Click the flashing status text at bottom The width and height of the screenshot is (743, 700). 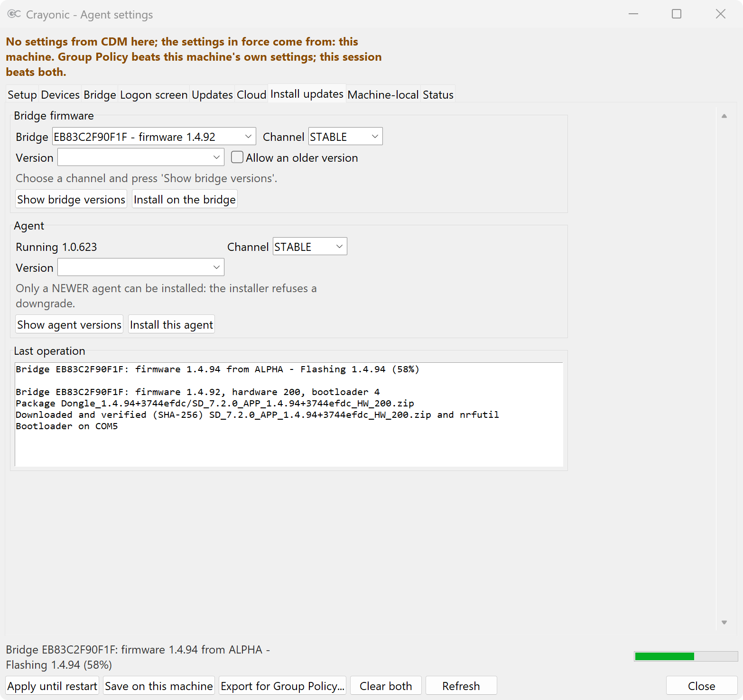(138, 657)
